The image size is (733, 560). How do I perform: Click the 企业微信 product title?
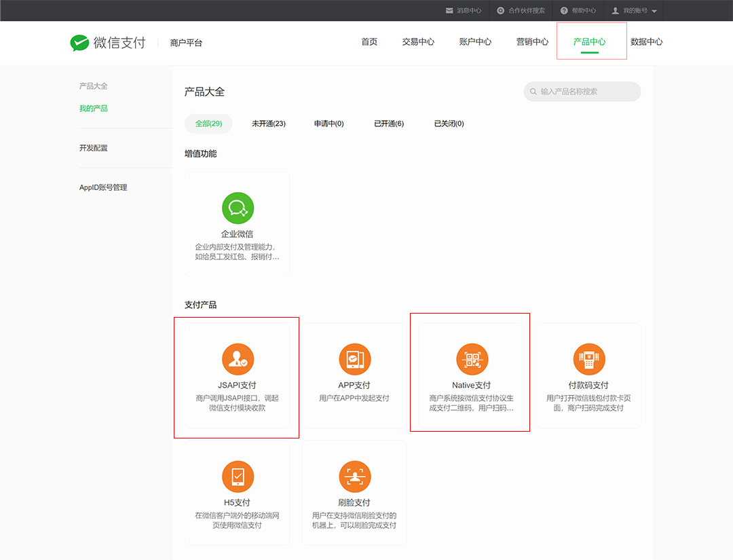point(237,234)
